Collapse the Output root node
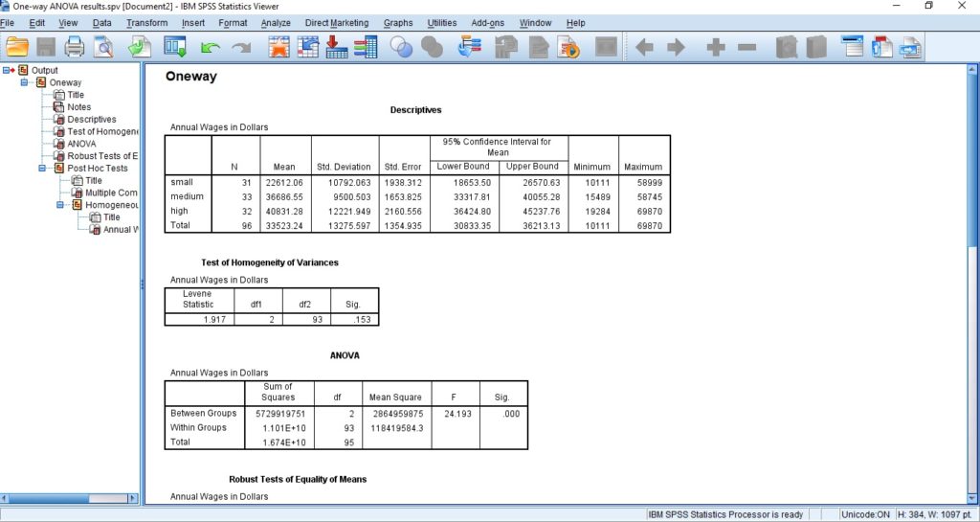Screen dimensions: 980x522 coord(6,70)
